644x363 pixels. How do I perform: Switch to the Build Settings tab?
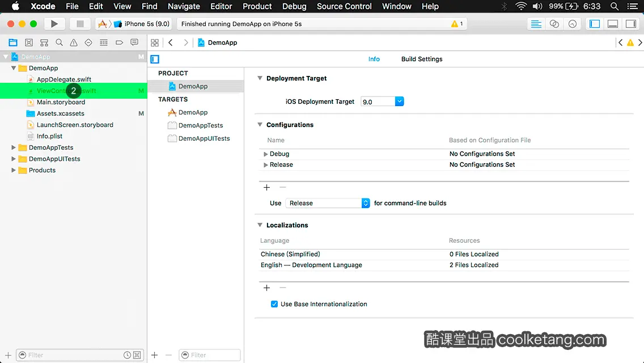422,59
